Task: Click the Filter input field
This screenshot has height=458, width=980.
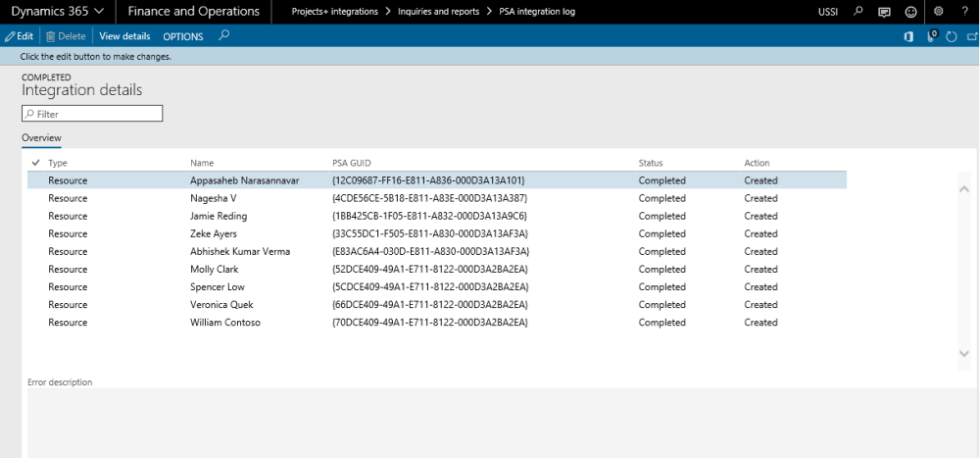Action: point(93,114)
